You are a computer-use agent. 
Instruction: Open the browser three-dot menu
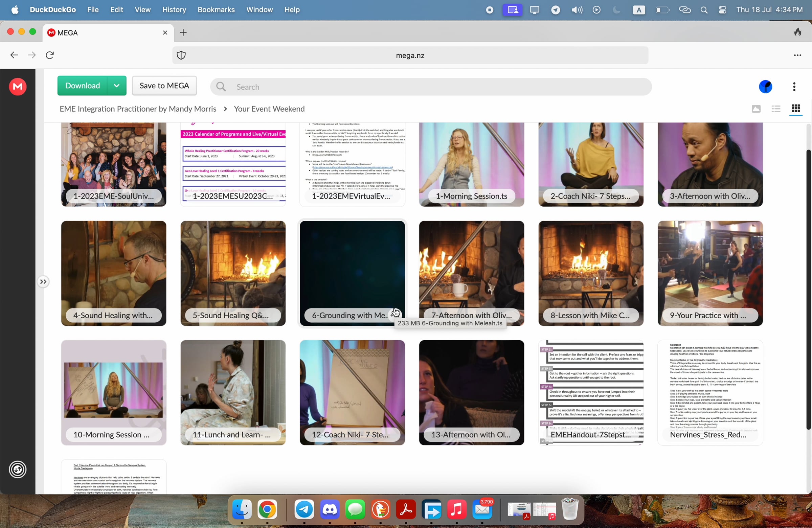(x=797, y=55)
